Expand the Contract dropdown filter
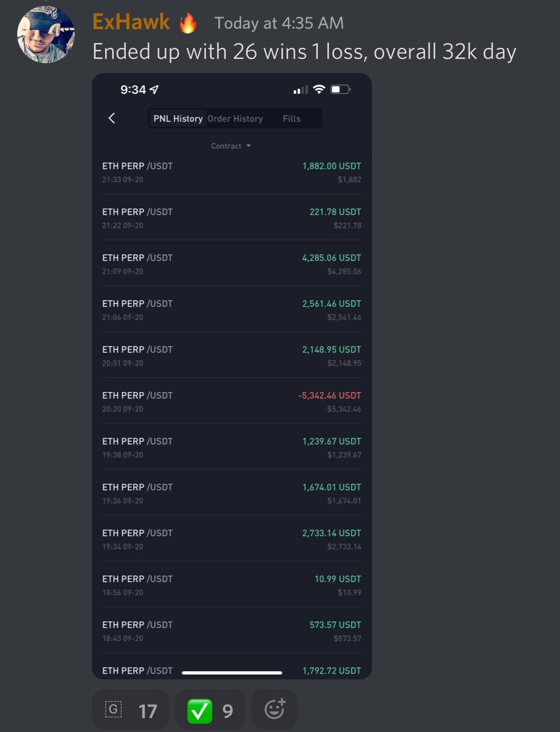 point(231,146)
